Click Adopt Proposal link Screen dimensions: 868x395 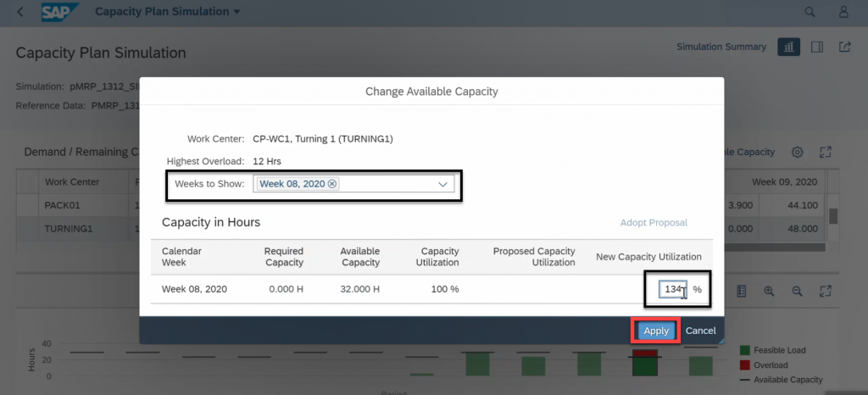(x=654, y=222)
